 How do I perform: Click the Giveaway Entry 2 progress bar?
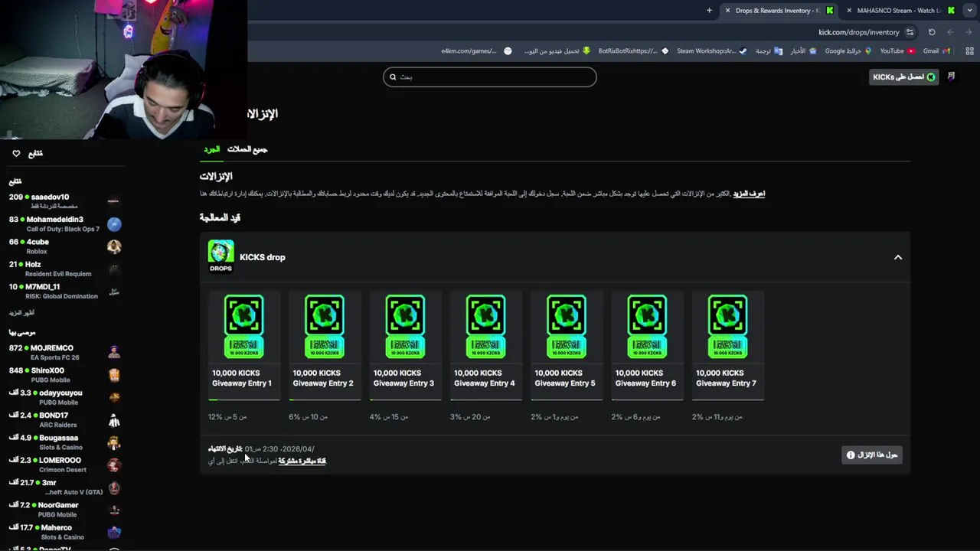coord(325,399)
